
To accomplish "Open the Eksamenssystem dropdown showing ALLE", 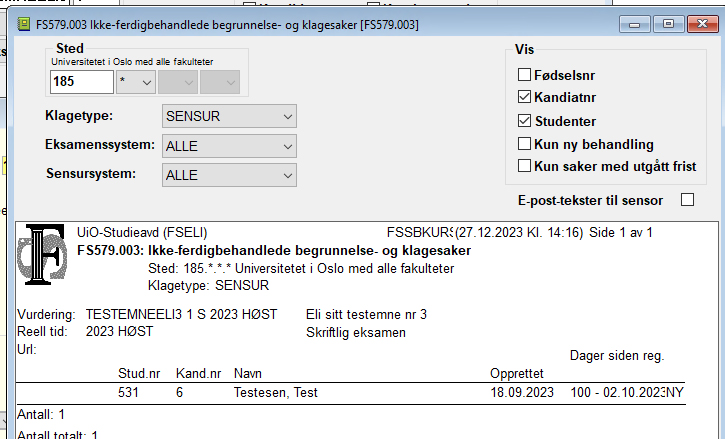I will (229, 146).
